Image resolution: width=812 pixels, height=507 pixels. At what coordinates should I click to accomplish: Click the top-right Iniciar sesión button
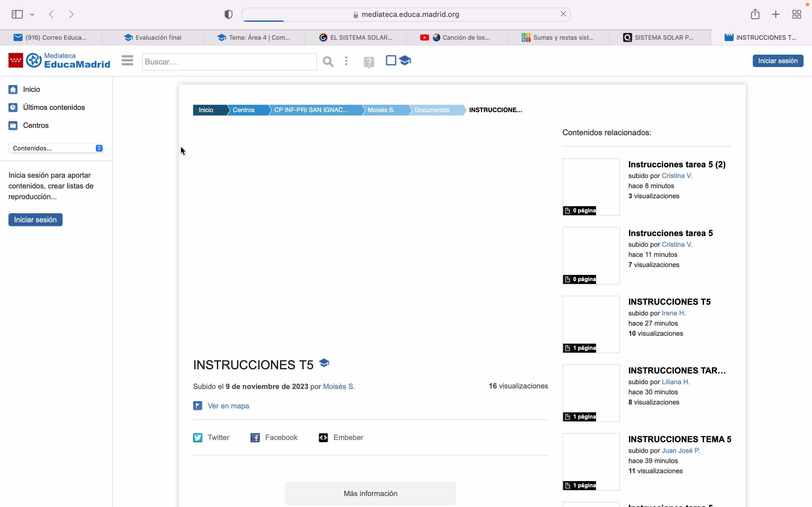(777, 61)
